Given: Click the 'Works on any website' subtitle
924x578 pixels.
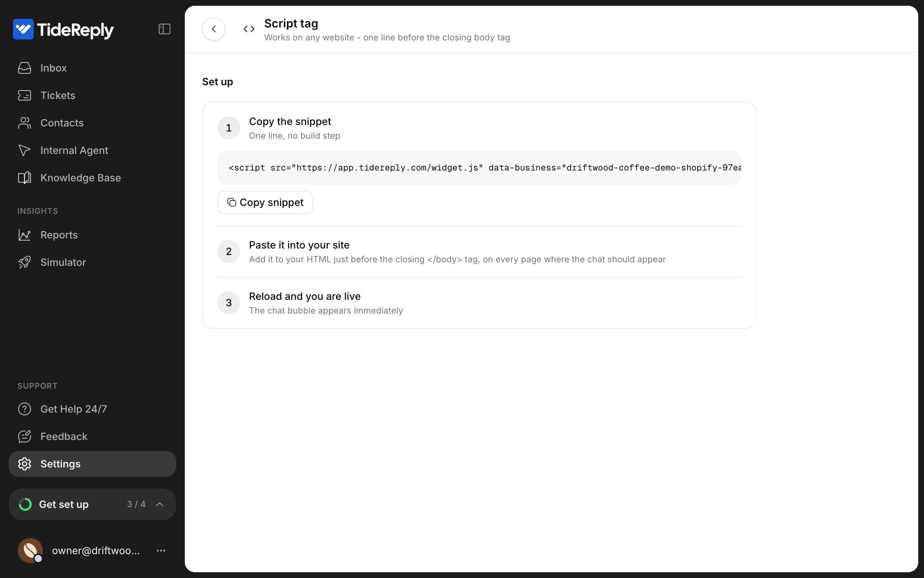Looking at the screenshot, I should (387, 38).
